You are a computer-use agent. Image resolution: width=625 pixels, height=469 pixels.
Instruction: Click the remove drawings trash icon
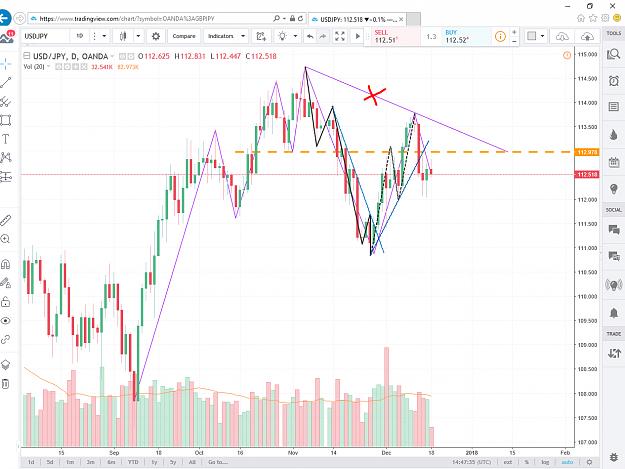click(x=6, y=383)
